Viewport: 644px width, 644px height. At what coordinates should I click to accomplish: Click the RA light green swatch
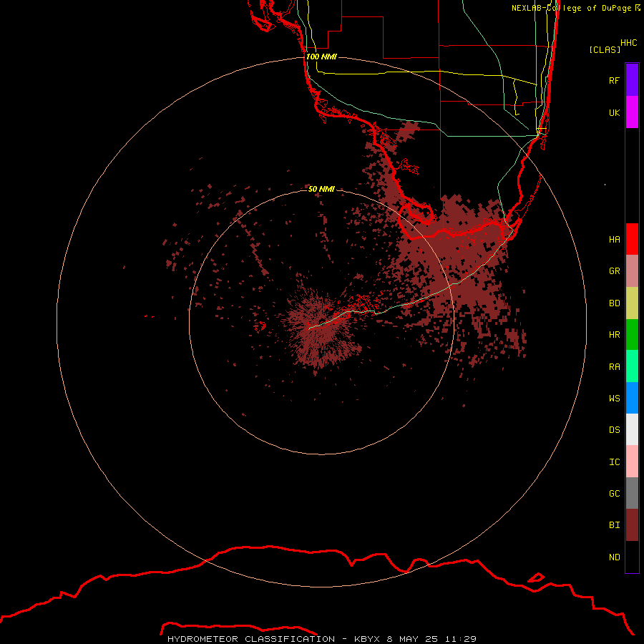point(632,366)
